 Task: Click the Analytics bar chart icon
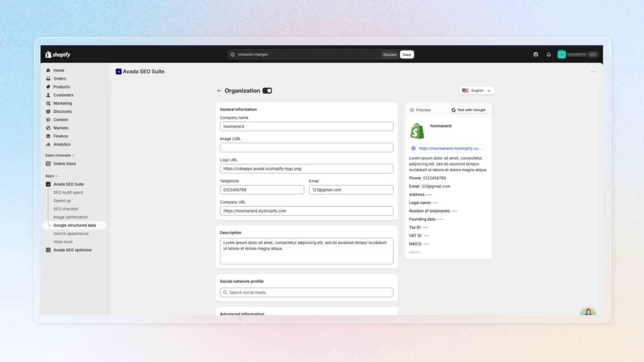point(48,144)
